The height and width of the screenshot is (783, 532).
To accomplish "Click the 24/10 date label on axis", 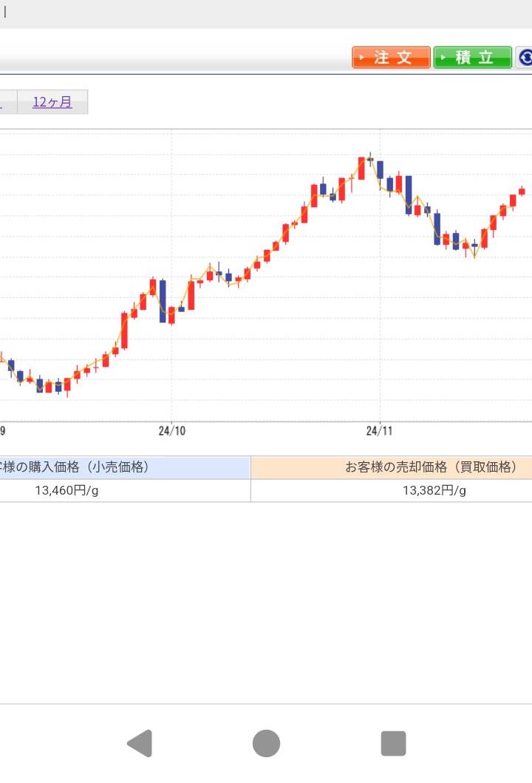I will [x=171, y=431].
